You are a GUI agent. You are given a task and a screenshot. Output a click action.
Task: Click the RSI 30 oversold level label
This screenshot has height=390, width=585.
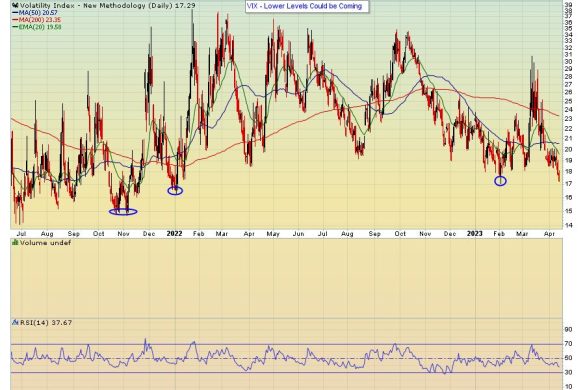[569, 372]
